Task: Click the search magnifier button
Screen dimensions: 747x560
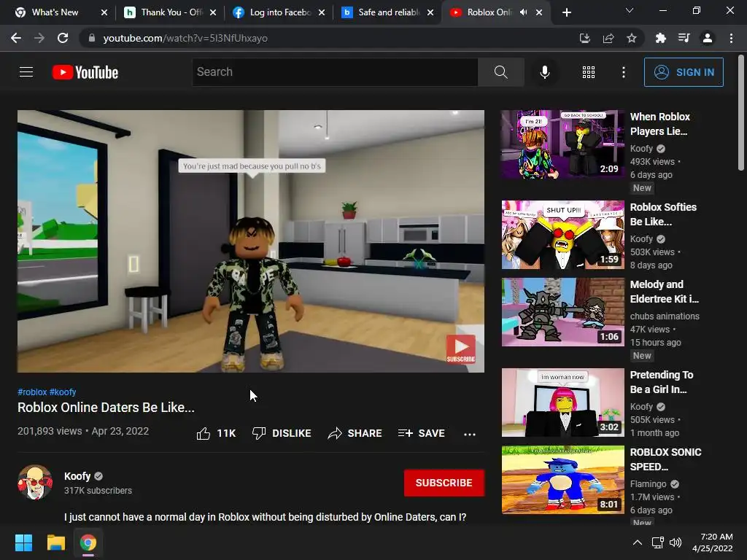Action: (500, 72)
